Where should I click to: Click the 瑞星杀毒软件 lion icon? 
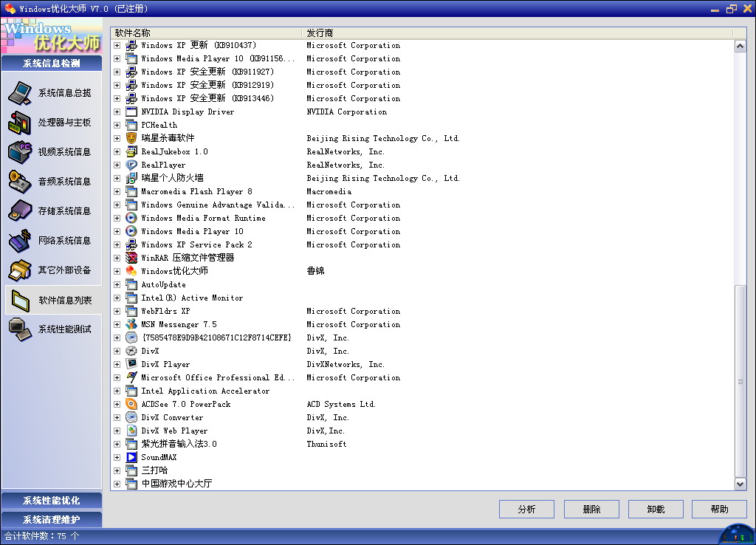pyautogui.click(x=131, y=138)
